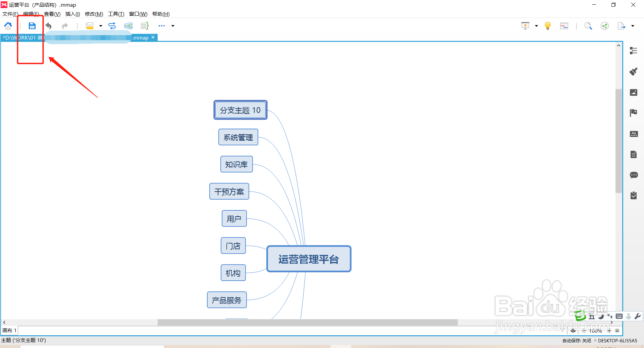Start the presentation slideshow icon
The height and width of the screenshot is (348, 644).
coord(525,26)
